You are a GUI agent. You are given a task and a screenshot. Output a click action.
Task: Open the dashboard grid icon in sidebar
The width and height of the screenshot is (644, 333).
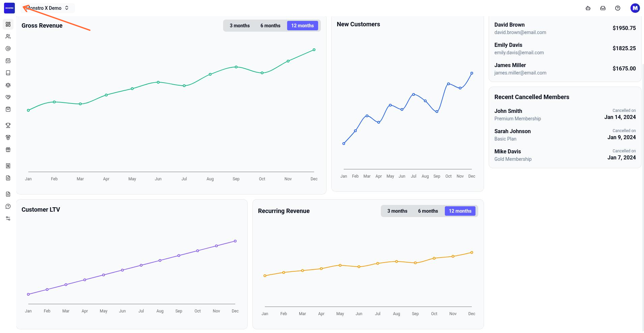[x=8, y=24]
